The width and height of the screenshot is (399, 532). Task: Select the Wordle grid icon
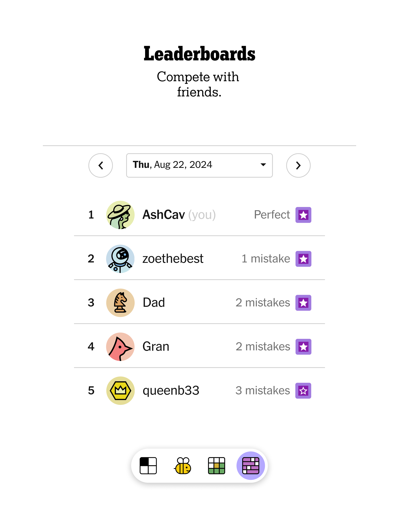216,466
